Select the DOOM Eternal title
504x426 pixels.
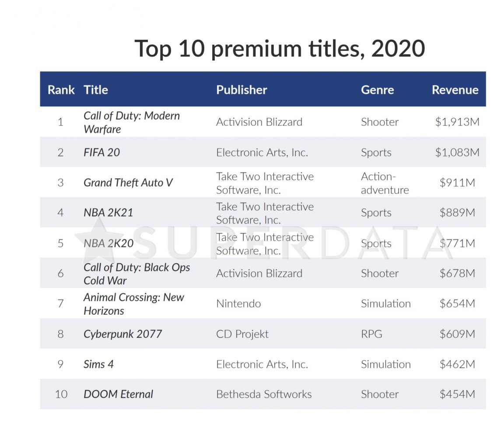[118, 394]
